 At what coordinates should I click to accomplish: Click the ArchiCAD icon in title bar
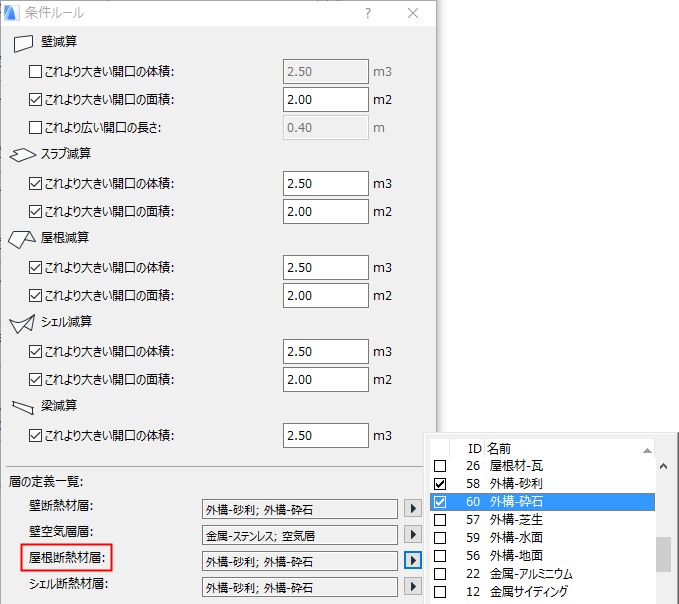click(x=11, y=13)
